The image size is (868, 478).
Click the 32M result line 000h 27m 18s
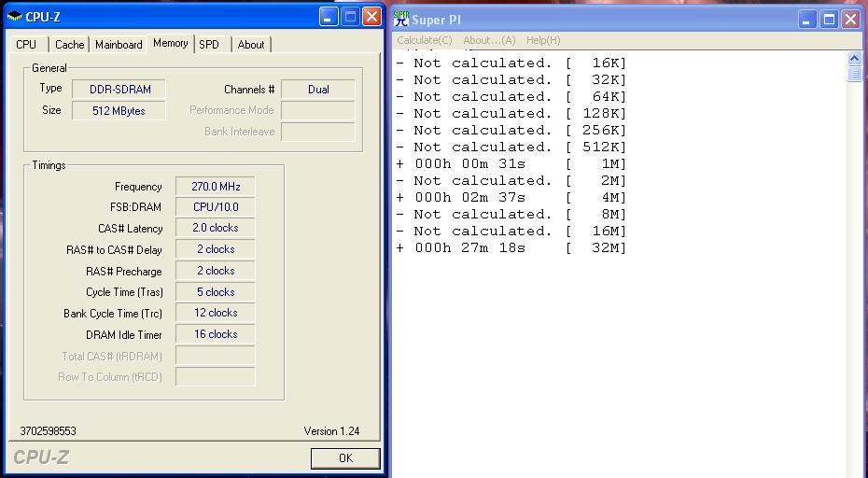pos(511,248)
